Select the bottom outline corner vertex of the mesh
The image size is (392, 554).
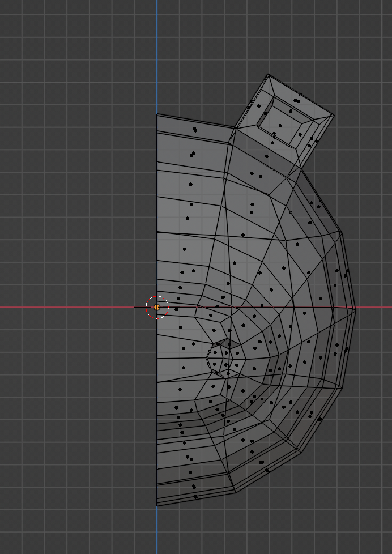(x=236, y=492)
